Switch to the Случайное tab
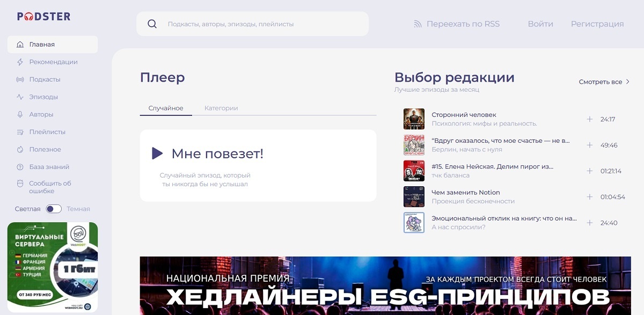This screenshot has width=644, height=315. click(x=166, y=108)
